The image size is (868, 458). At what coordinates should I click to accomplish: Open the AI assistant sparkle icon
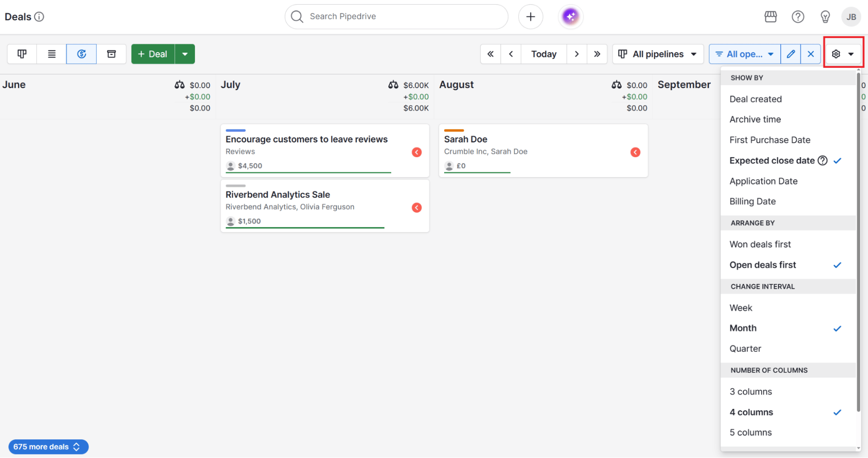(570, 16)
